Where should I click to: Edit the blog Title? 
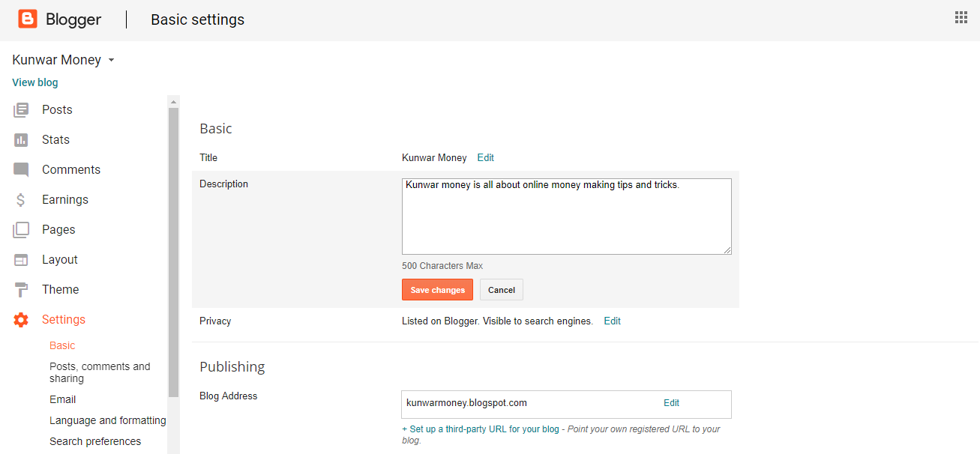(x=486, y=157)
